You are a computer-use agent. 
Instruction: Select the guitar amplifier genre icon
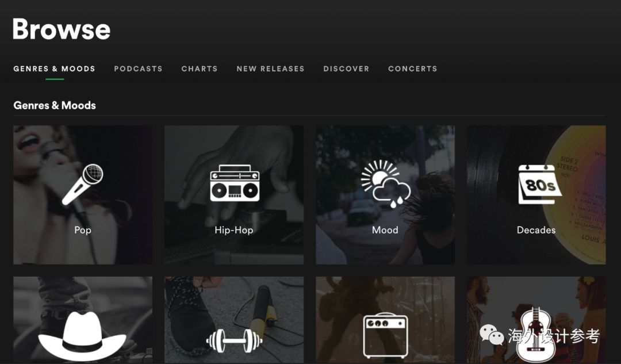coord(385,336)
